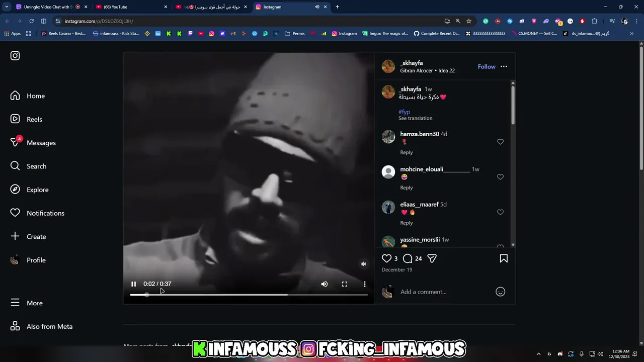This screenshot has height=362, width=644.
Task: Pause the video playback
Action: click(133, 284)
